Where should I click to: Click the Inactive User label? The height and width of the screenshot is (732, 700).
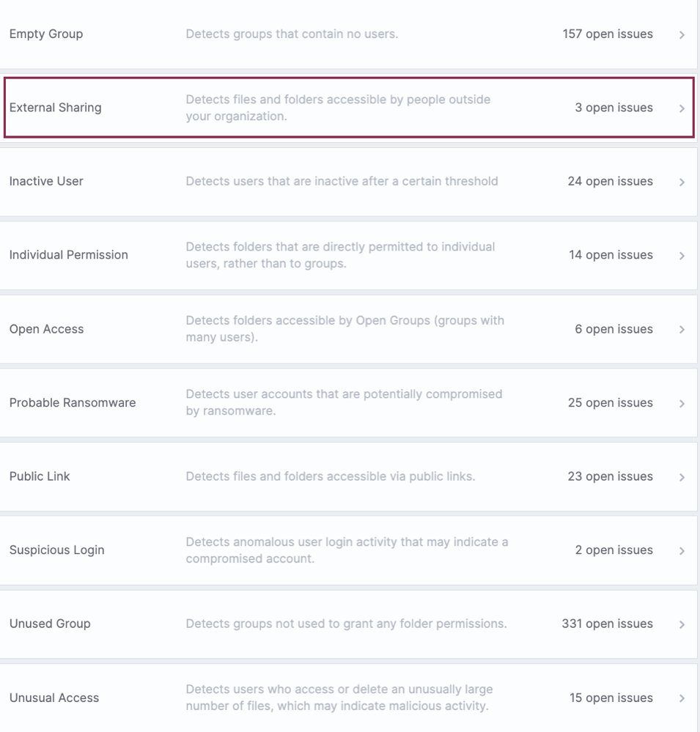point(46,181)
